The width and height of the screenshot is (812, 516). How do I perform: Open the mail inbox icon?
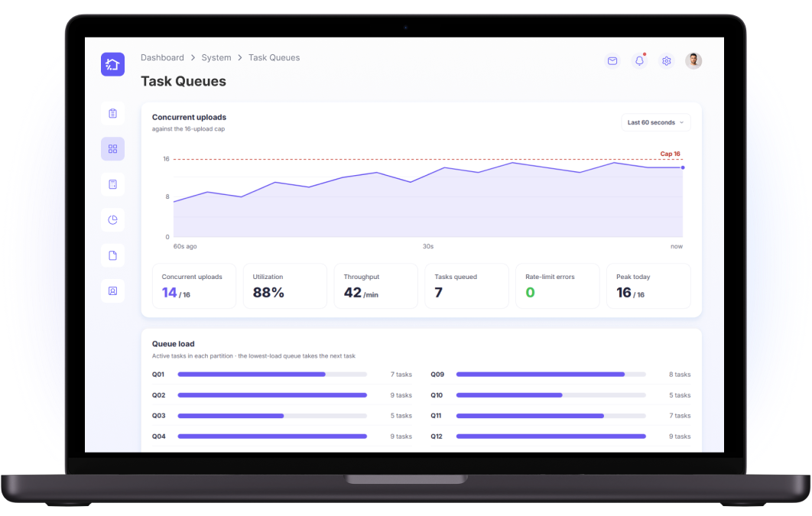pos(612,61)
